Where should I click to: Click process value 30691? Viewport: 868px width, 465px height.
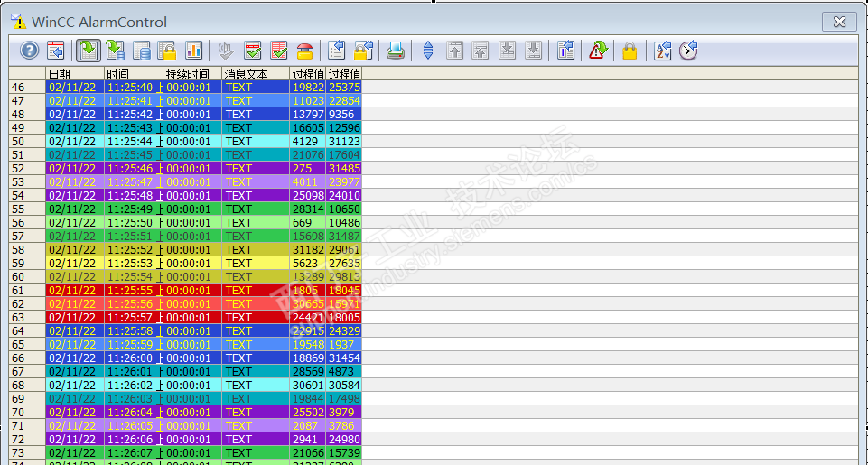(308, 386)
